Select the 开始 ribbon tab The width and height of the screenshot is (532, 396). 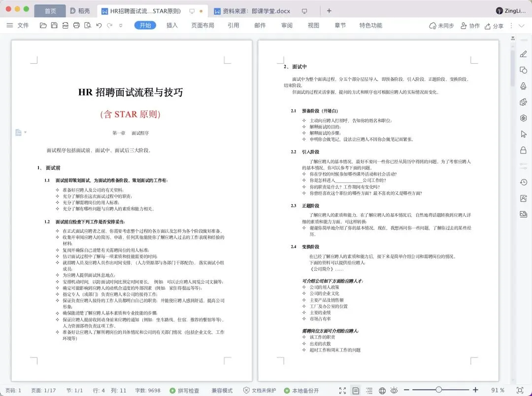[x=145, y=26]
